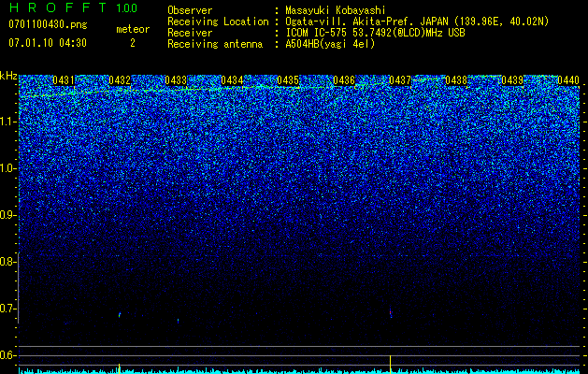The width and height of the screenshot is (588, 374).
Task: Click the 1.1 frequency axis label
Action: pos(7,122)
